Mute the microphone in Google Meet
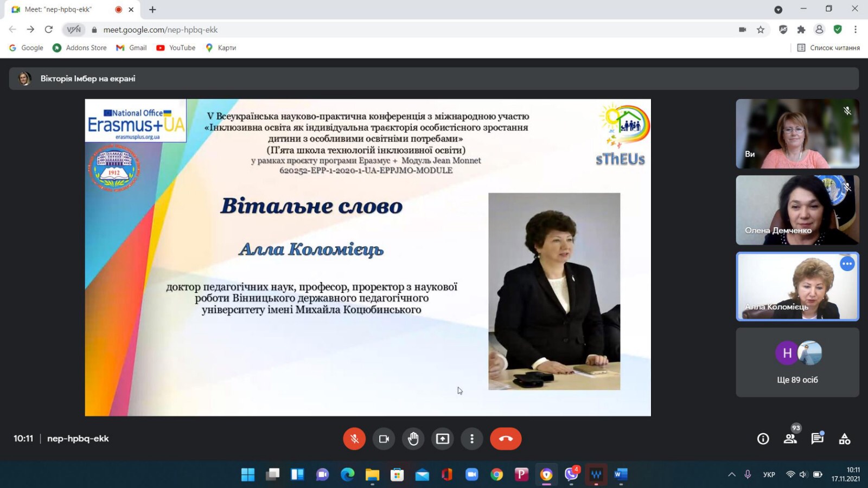The width and height of the screenshot is (868, 488). 355,439
